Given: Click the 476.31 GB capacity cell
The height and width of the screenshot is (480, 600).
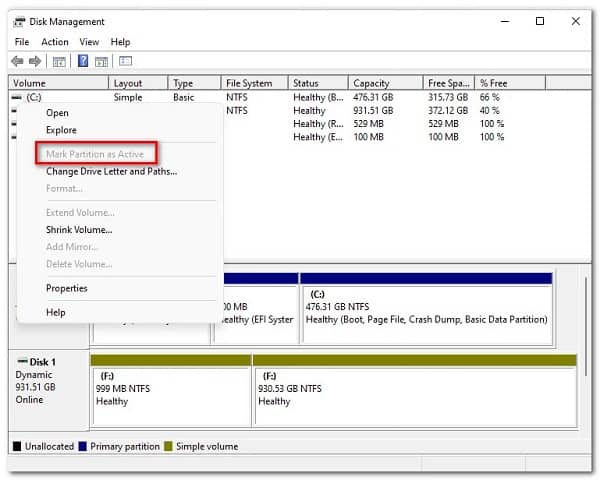Looking at the screenshot, I should pyautogui.click(x=373, y=98).
